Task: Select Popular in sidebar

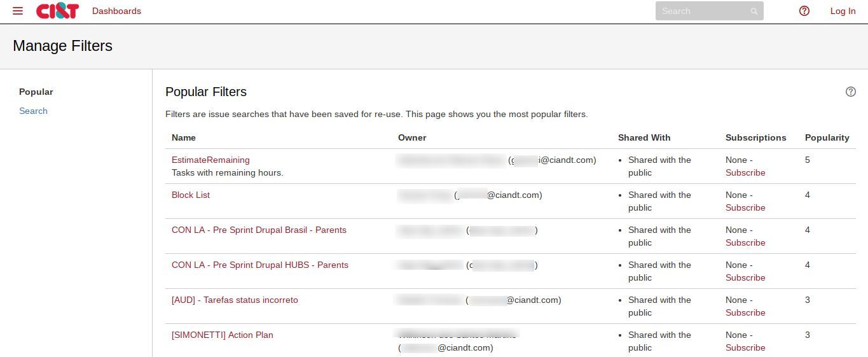Action: (36, 92)
